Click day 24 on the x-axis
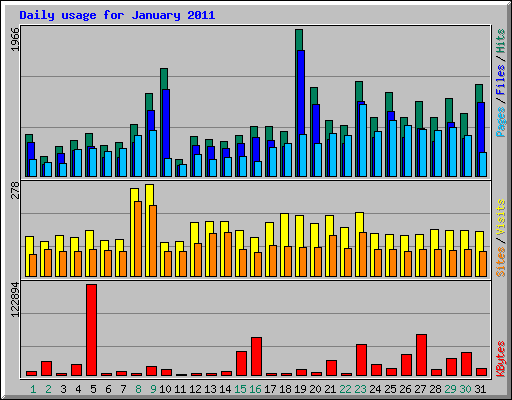Viewport: 512px width, 400px height. pyautogui.click(x=375, y=389)
